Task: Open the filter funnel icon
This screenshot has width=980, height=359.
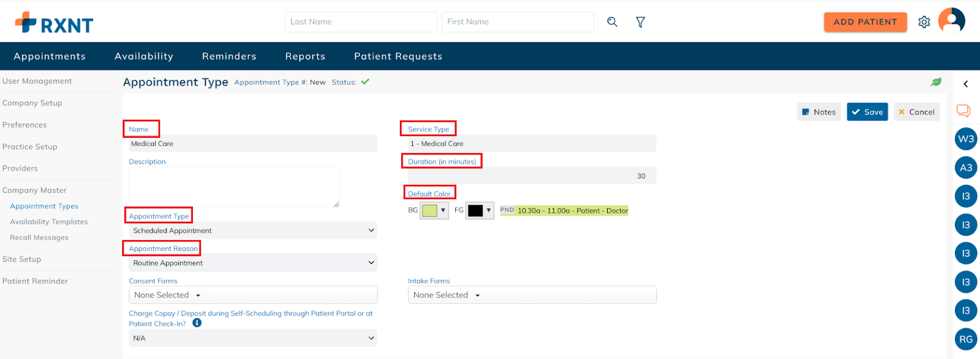Action: click(640, 22)
